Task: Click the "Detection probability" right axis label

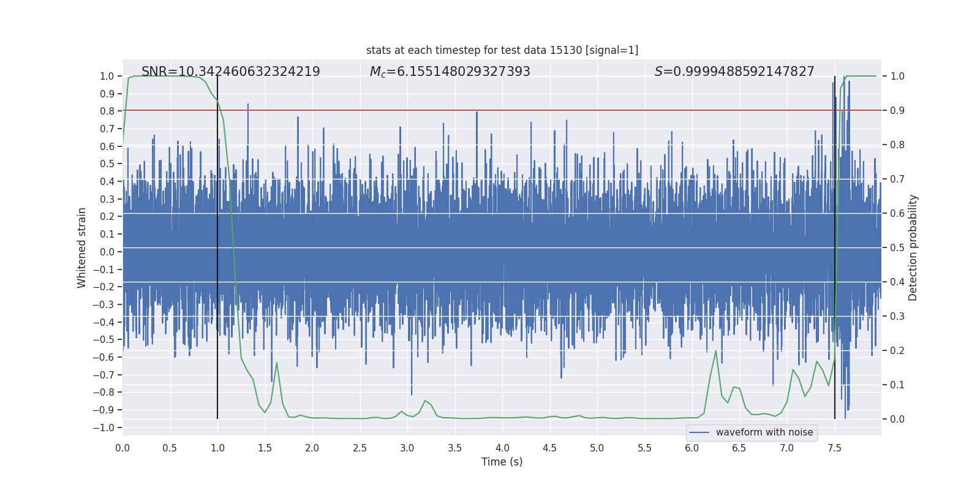Action: point(913,247)
